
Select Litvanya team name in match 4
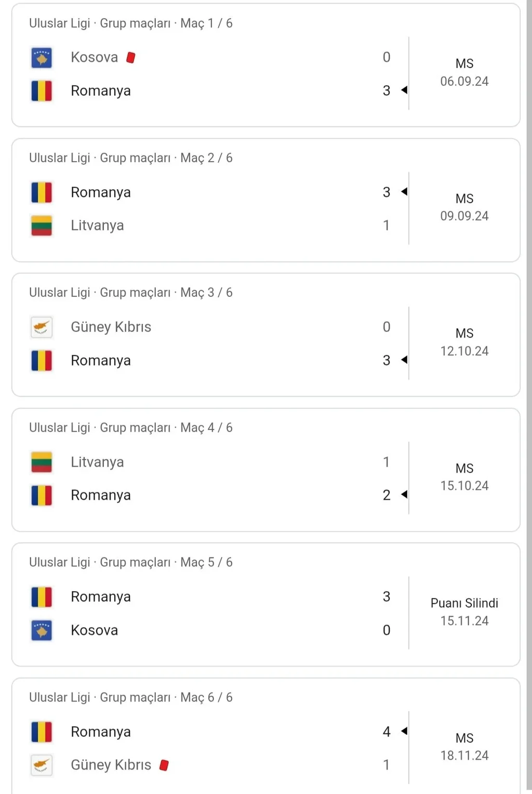point(97,462)
